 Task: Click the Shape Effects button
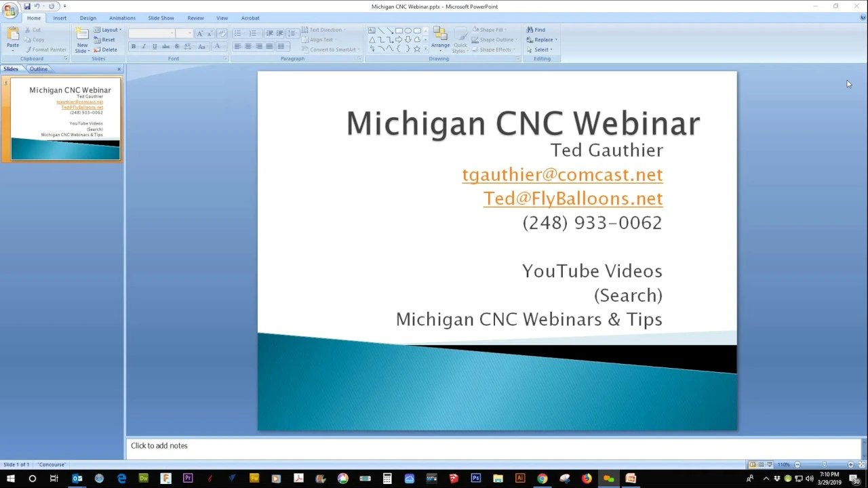tap(494, 49)
